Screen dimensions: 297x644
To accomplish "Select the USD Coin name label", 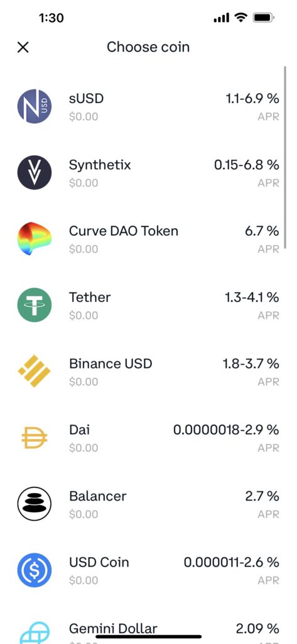I will click(99, 562).
